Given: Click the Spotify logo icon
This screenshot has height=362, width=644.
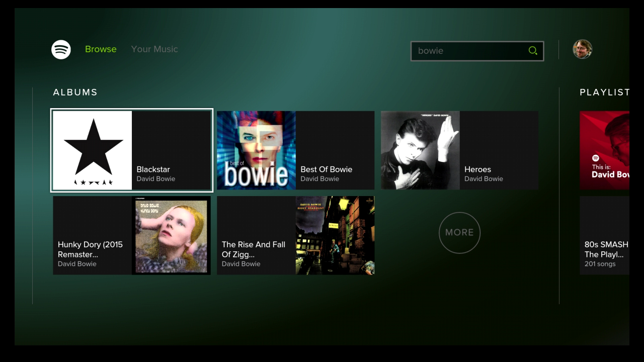Looking at the screenshot, I should pyautogui.click(x=61, y=49).
